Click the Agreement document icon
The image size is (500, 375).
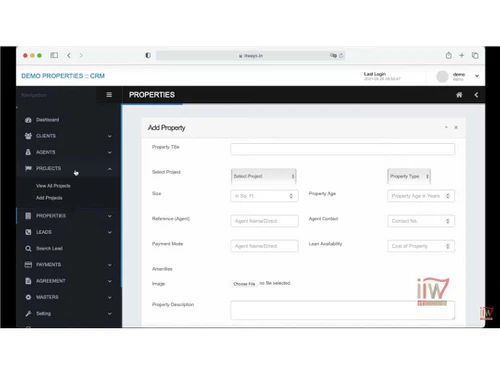pyautogui.click(x=28, y=281)
